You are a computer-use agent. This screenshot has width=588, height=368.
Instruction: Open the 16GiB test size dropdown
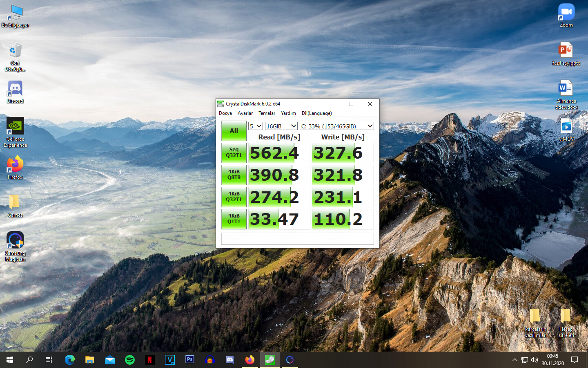[281, 126]
